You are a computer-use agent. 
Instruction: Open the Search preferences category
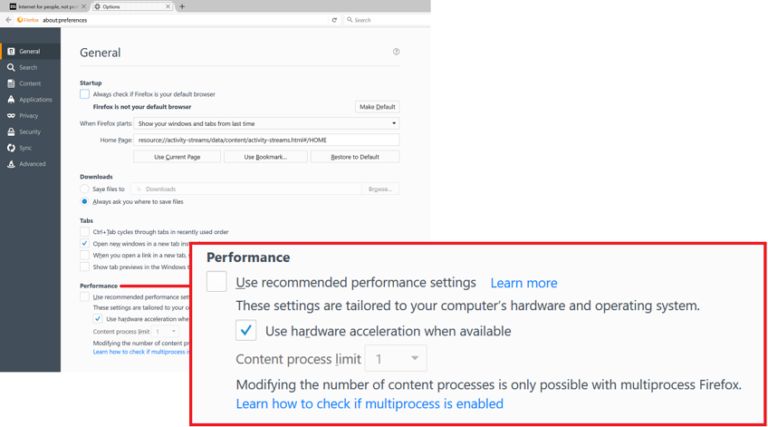[27, 67]
